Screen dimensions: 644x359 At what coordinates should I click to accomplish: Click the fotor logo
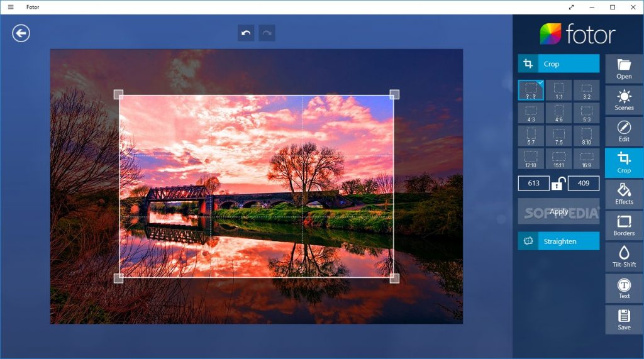pos(577,34)
